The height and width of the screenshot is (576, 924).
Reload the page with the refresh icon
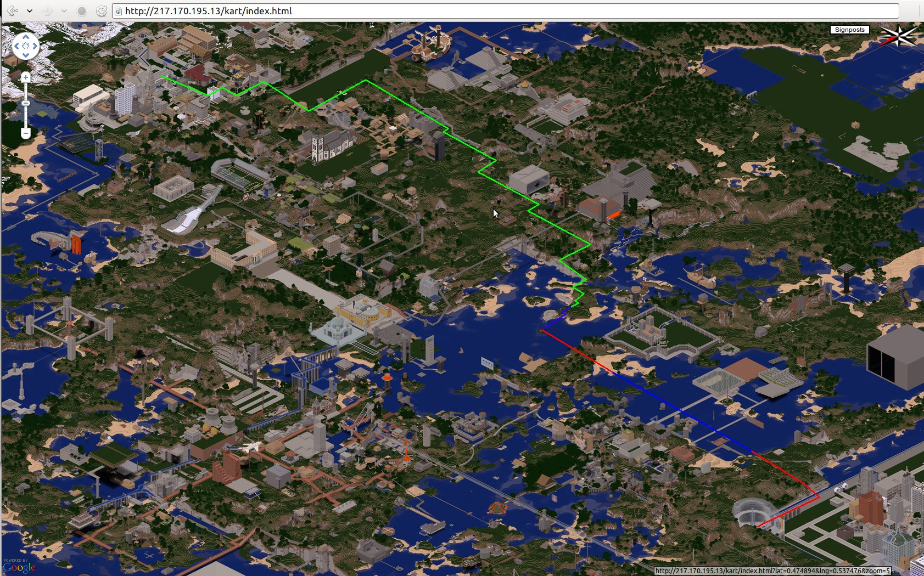click(x=101, y=11)
